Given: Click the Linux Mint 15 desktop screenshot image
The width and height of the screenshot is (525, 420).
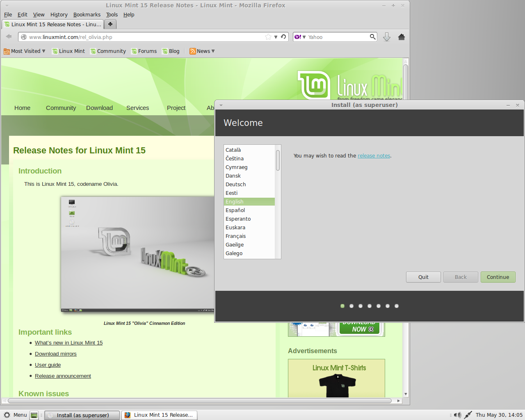Looking at the screenshot, I should (x=137, y=254).
